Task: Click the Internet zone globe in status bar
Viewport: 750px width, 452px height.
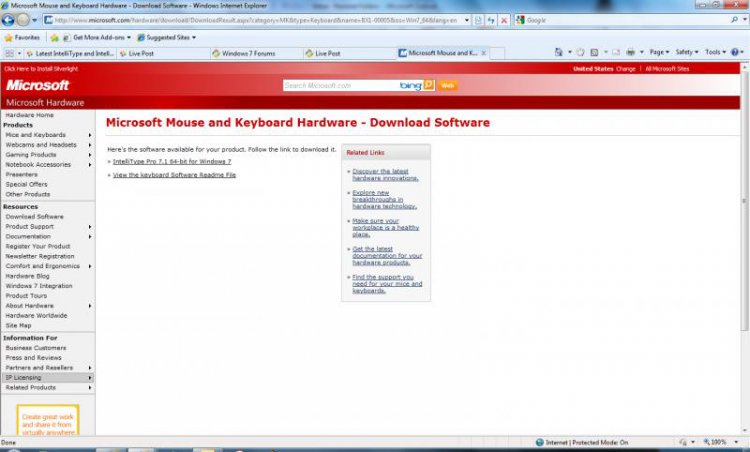Action: [x=540, y=442]
